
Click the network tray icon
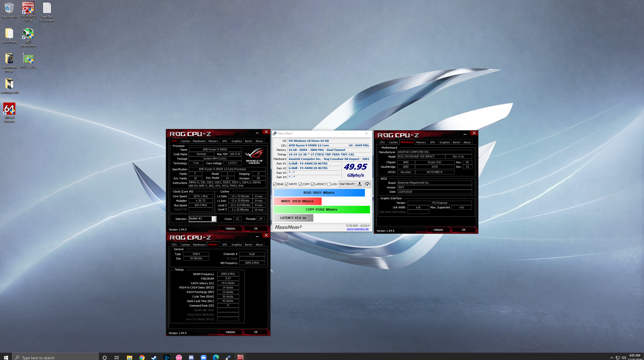click(618, 357)
